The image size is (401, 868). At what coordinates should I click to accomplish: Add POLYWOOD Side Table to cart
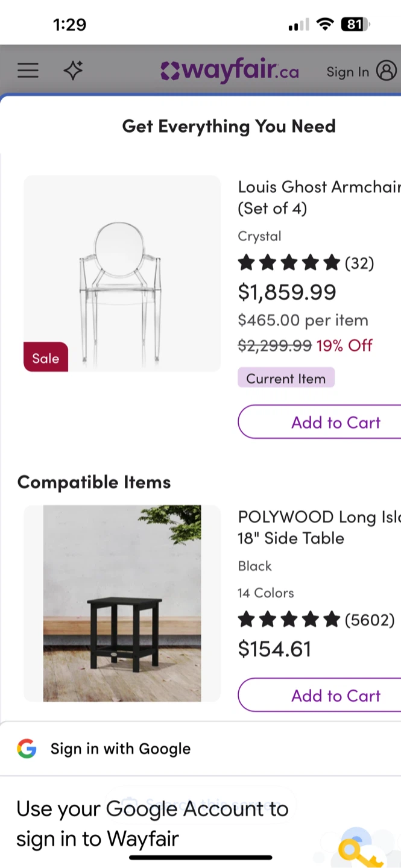pyautogui.click(x=335, y=695)
